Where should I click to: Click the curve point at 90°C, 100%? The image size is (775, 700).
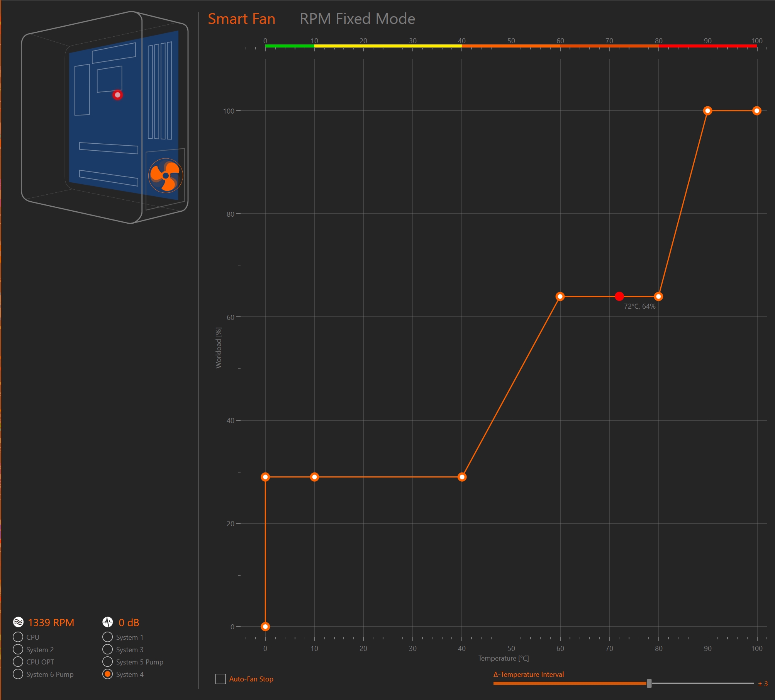pos(707,111)
